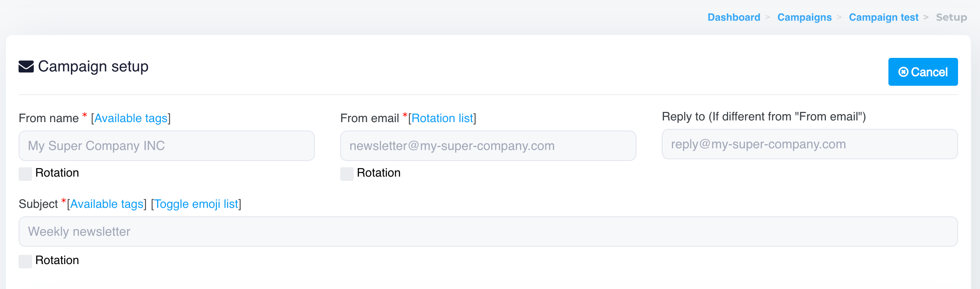This screenshot has width=980, height=289.
Task: Click the Campaign setup heading text
Action: [x=93, y=67]
